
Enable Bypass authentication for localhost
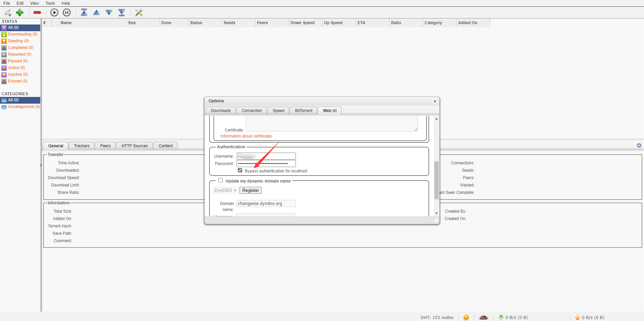240,170
